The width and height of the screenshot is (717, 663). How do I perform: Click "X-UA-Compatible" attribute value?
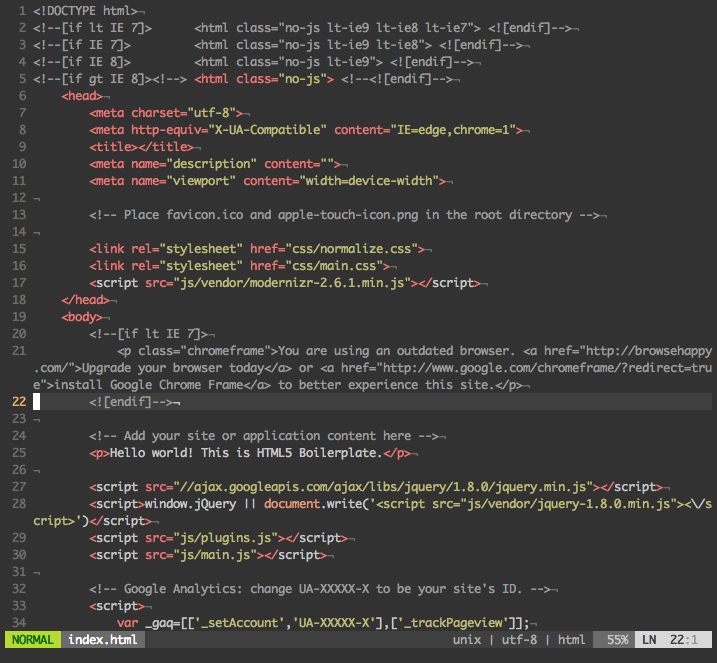click(x=268, y=130)
